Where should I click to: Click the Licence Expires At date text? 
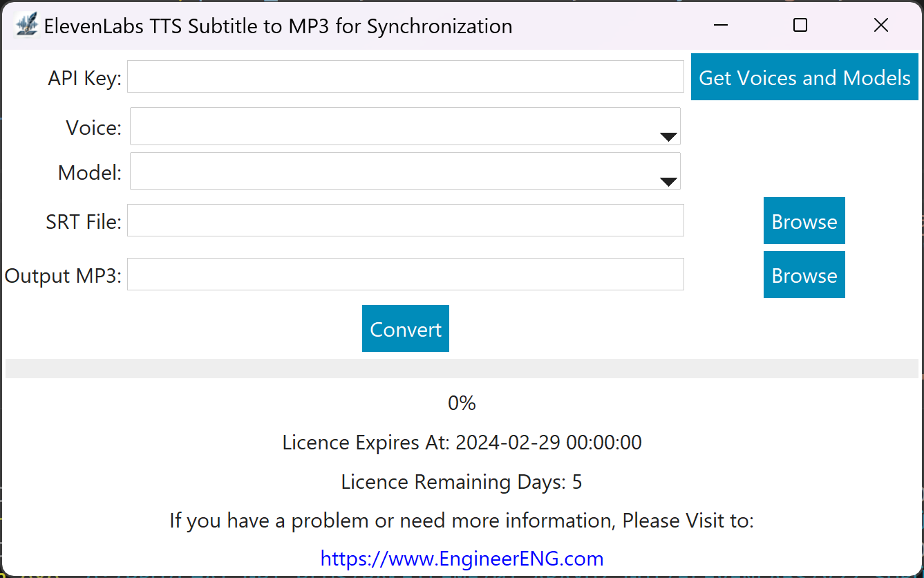click(x=462, y=442)
